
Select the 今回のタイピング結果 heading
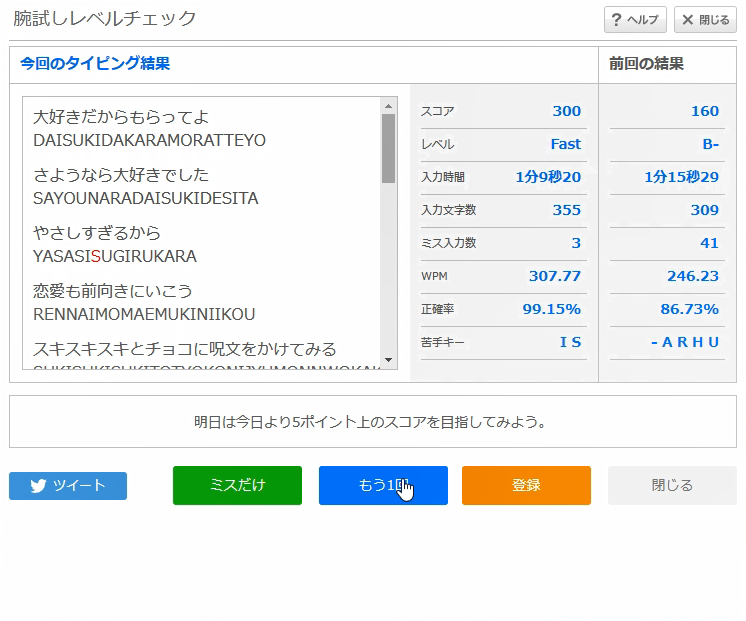(95, 64)
